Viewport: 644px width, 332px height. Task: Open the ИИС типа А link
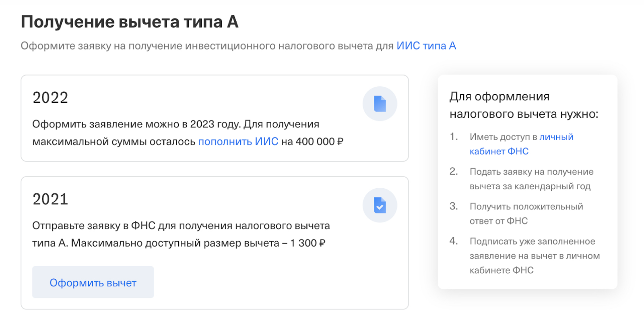pos(426,46)
